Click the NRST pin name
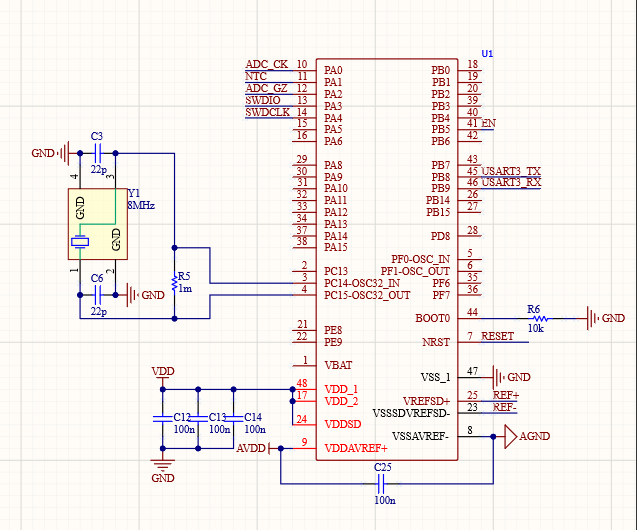637x530 pixels. [436, 342]
